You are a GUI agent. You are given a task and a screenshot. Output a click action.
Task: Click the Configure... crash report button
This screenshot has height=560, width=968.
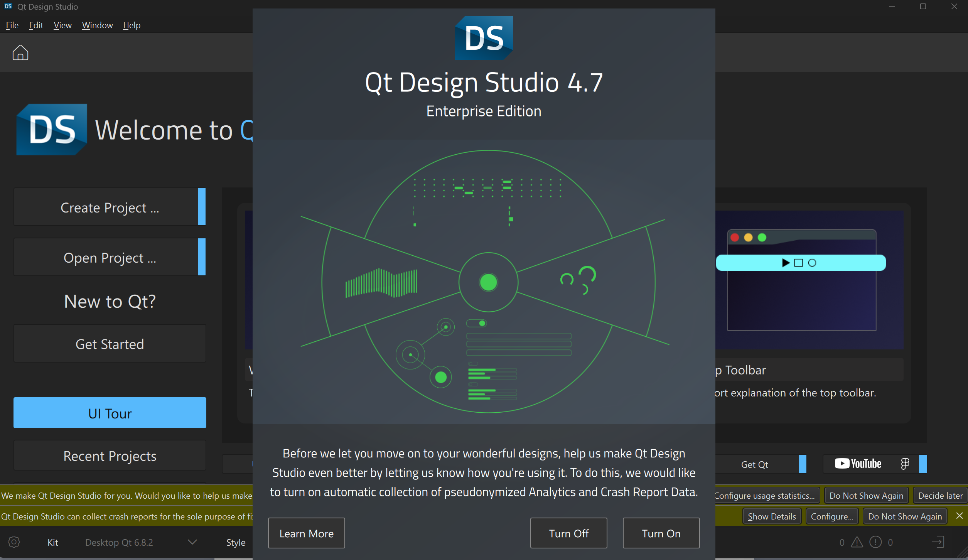point(832,516)
